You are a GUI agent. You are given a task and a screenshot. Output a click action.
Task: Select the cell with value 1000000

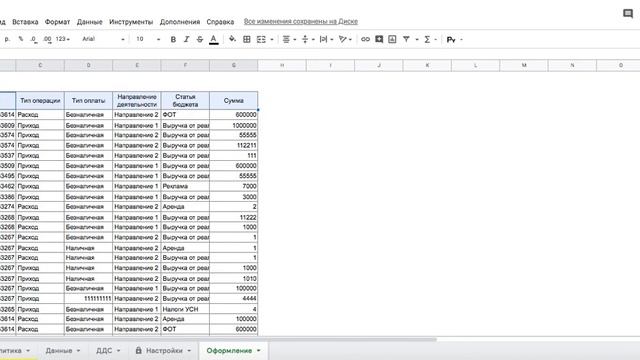click(x=233, y=125)
